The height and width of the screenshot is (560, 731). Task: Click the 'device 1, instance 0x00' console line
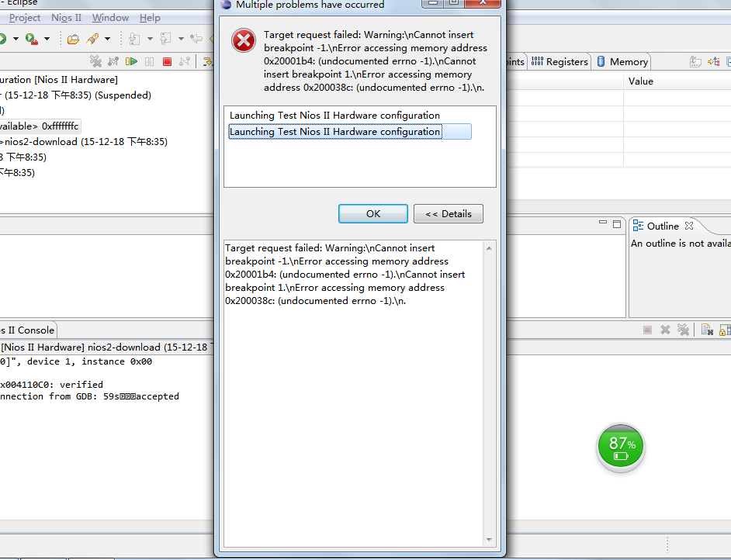pyautogui.click(x=76, y=361)
